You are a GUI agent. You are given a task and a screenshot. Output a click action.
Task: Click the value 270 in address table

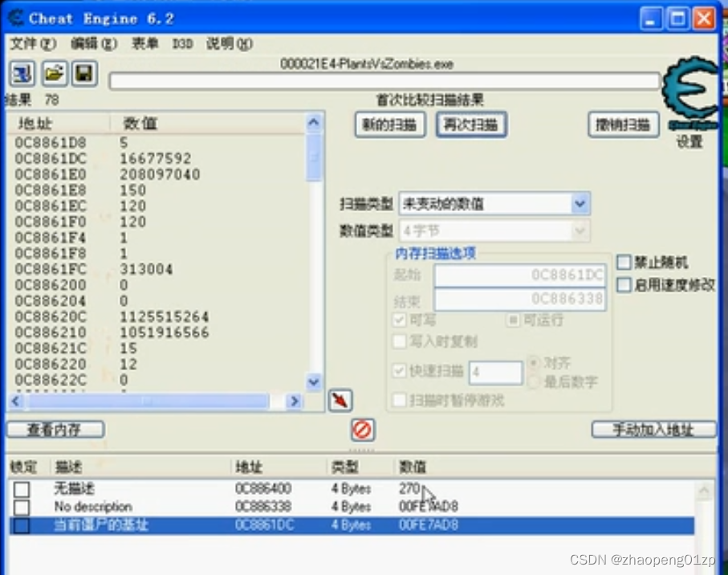[x=409, y=488]
